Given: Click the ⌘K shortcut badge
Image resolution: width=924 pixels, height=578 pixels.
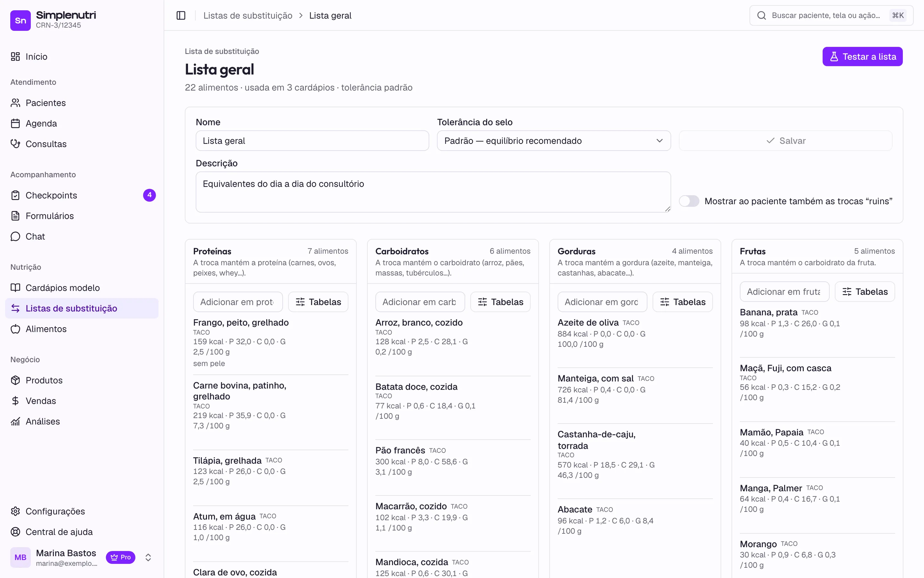Looking at the screenshot, I should [898, 15].
